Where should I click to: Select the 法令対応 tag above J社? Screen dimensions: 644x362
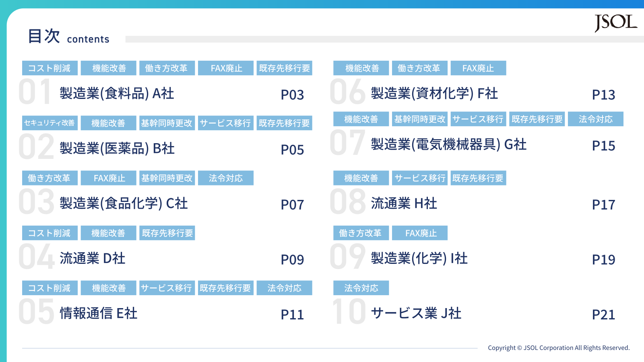click(361, 288)
